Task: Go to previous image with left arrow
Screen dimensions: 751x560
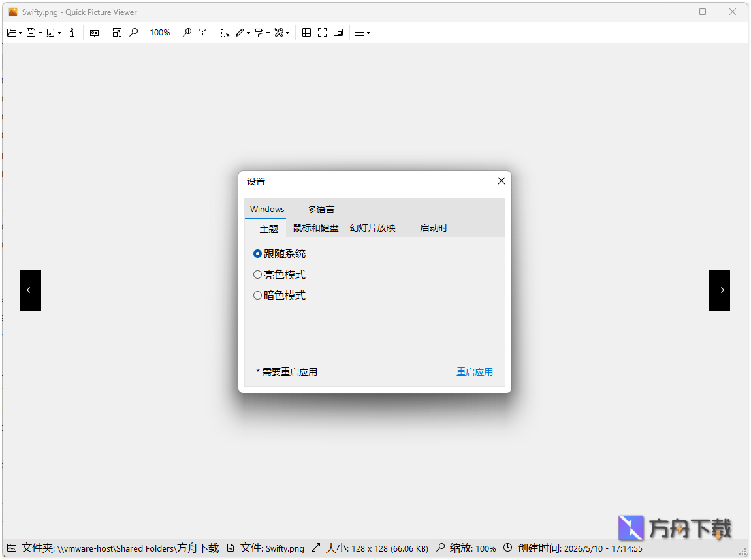Action: point(31,290)
